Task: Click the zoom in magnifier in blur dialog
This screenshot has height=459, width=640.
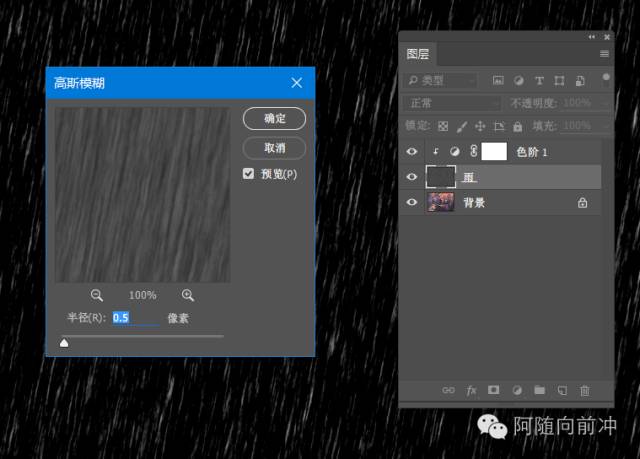Action: click(188, 295)
